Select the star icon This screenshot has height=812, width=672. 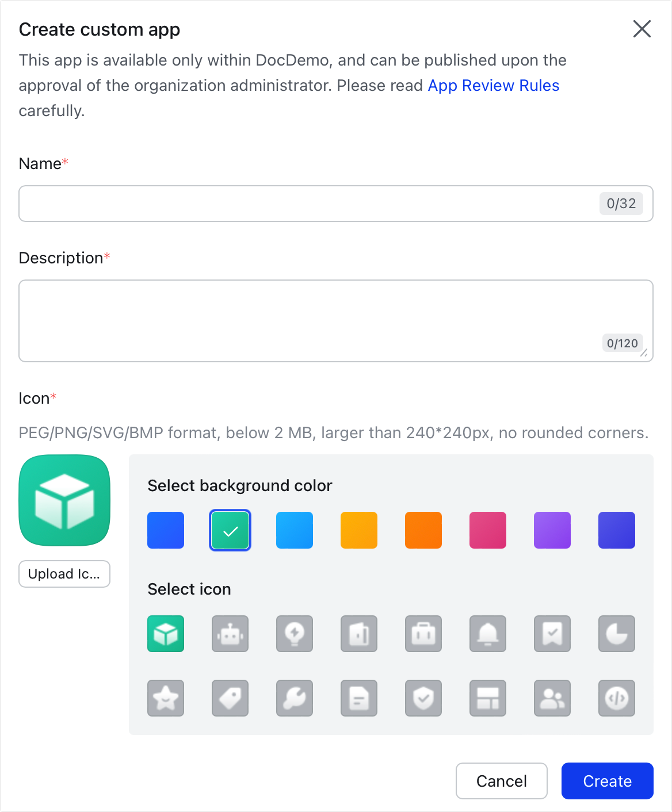tap(166, 698)
